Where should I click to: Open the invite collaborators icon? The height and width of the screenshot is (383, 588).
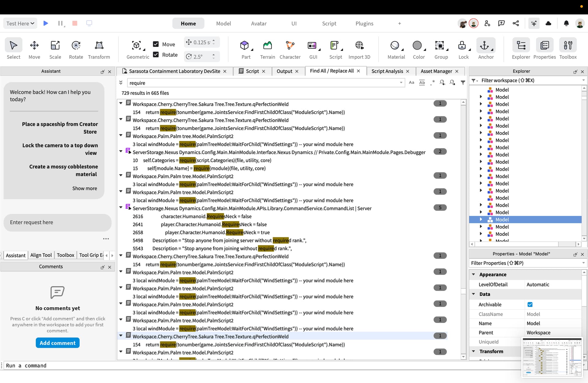point(487,23)
